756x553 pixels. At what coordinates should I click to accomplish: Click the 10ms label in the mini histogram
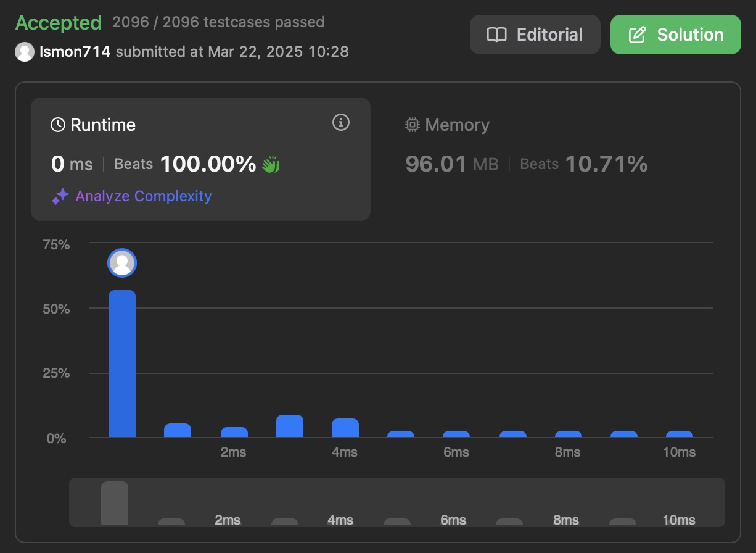tap(678, 520)
